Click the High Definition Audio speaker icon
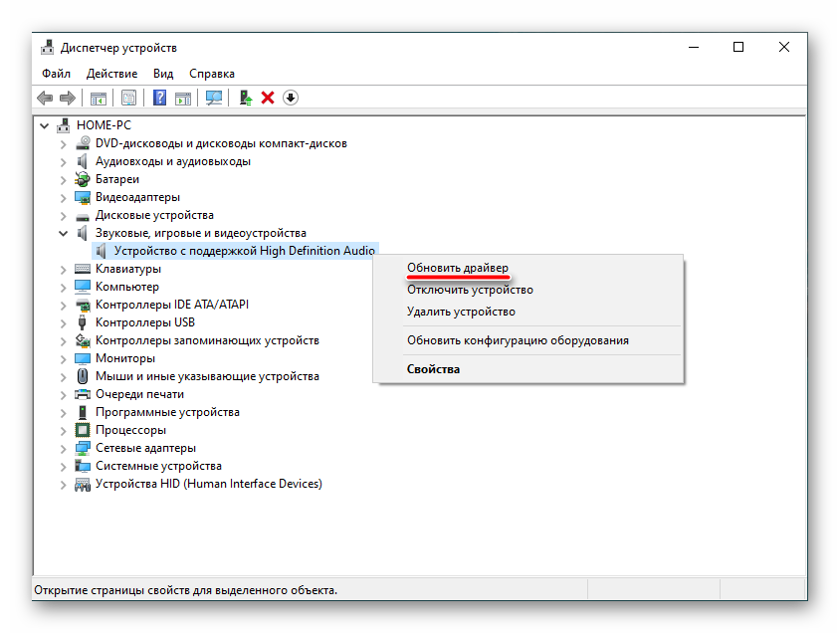The height and width of the screenshot is (633, 840). coord(102,251)
